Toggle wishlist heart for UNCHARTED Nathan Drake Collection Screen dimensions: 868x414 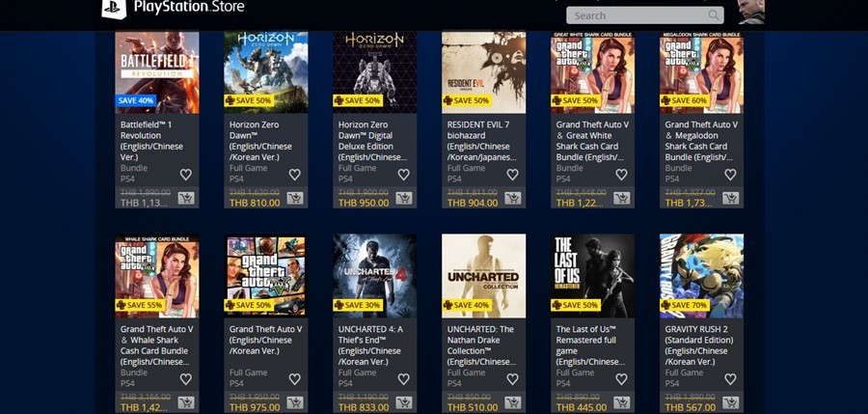coord(513,379)
